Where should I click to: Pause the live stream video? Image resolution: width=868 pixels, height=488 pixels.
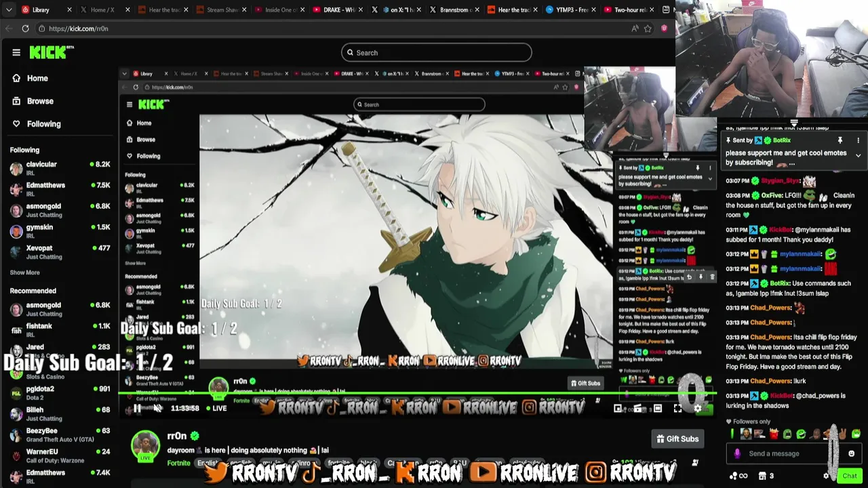point(137,408)
